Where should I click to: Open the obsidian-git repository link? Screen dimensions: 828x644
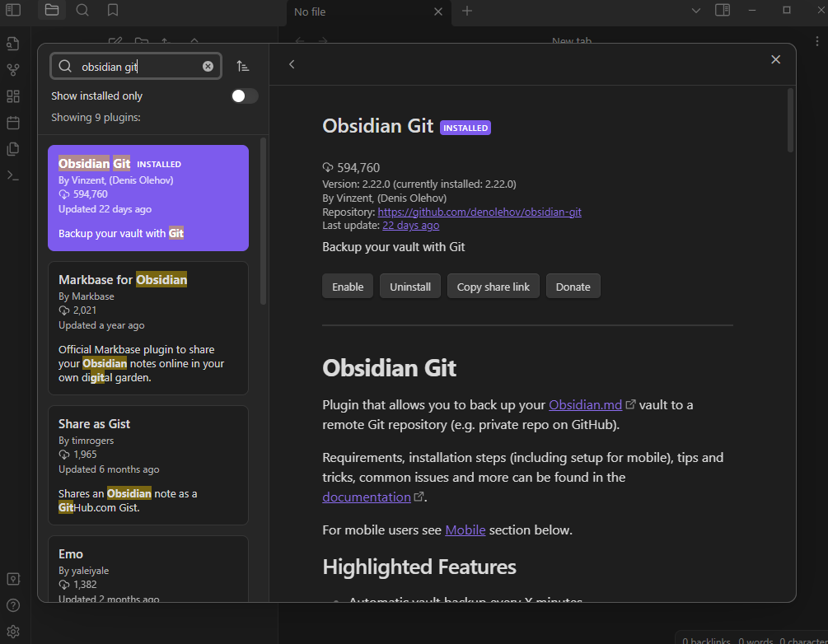click(x=479, y=212)
